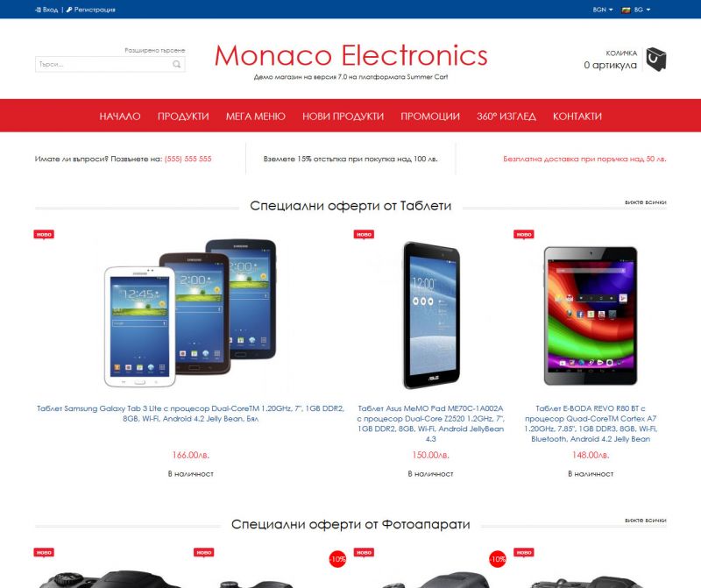Click the НОВО badge on Asus tablet
The height and width of the screenshot is (588, 701).
364,235
